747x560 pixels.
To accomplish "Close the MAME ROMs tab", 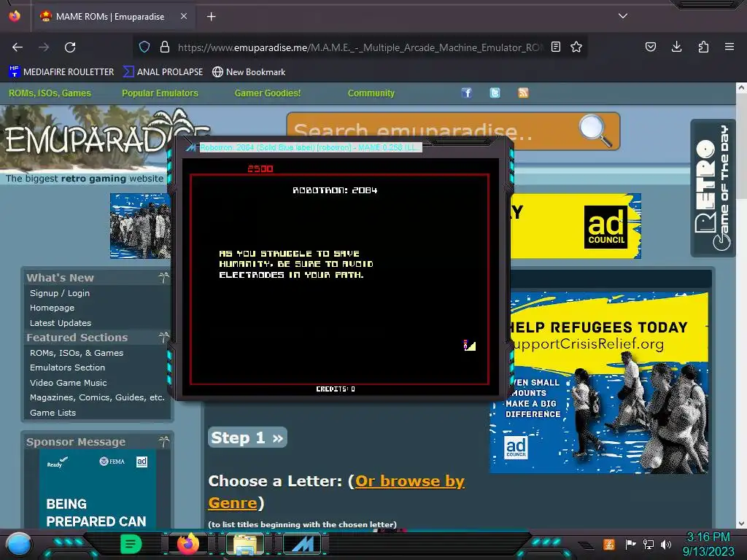I will (183, 16).
